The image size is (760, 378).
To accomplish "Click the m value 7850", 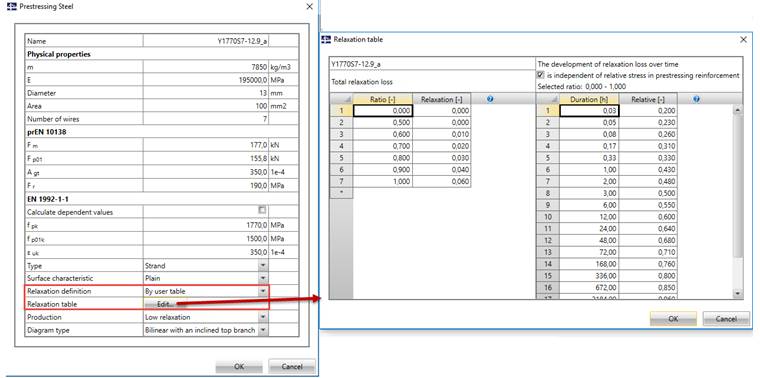I will (206, 67).
